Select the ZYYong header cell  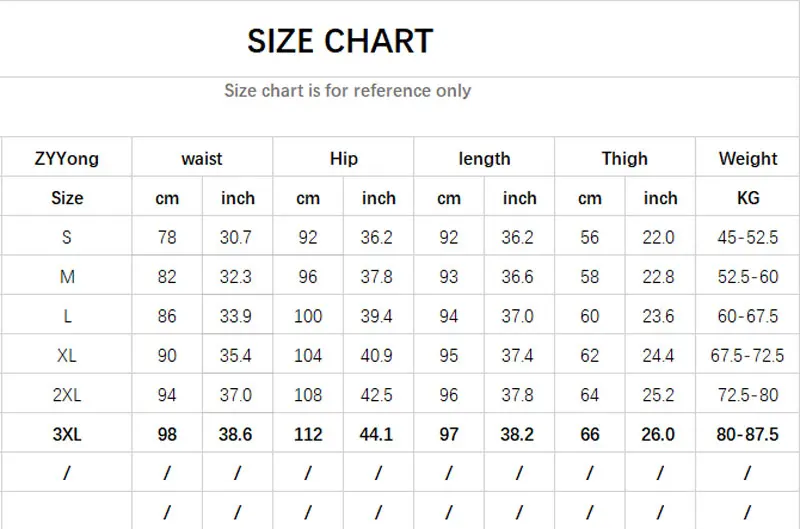click(x=67, y=158)
